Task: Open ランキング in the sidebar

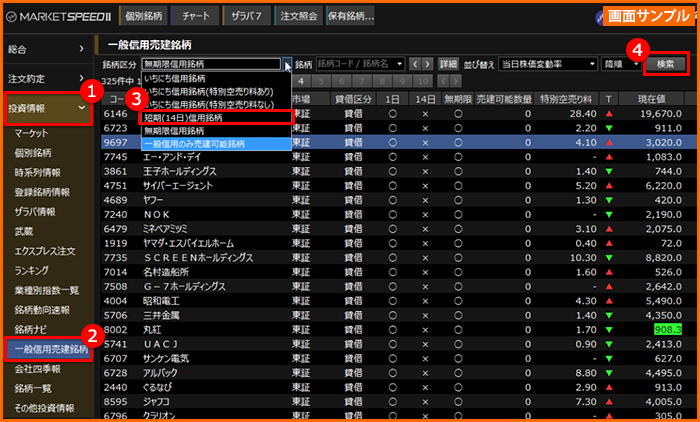Action: pos(31,271)
